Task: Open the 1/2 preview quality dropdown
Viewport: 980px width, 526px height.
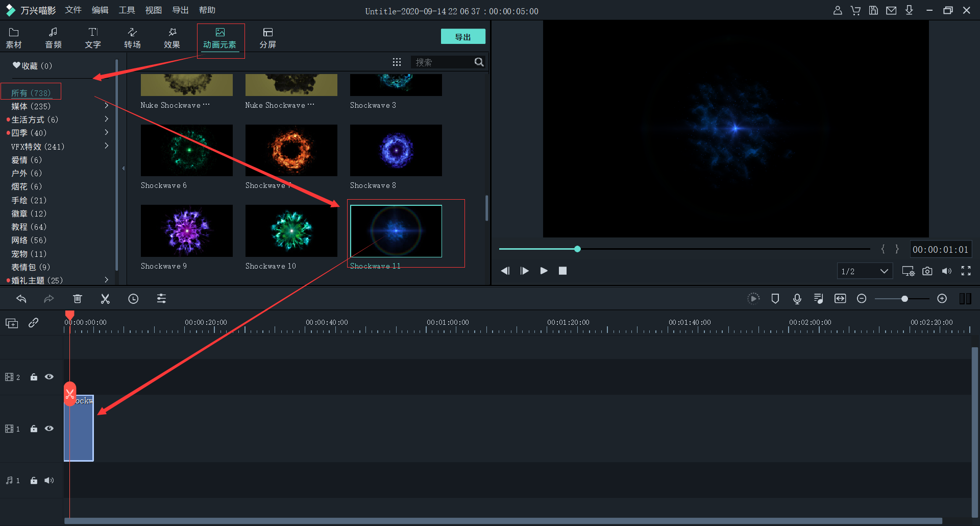Action: coord(865,271)
